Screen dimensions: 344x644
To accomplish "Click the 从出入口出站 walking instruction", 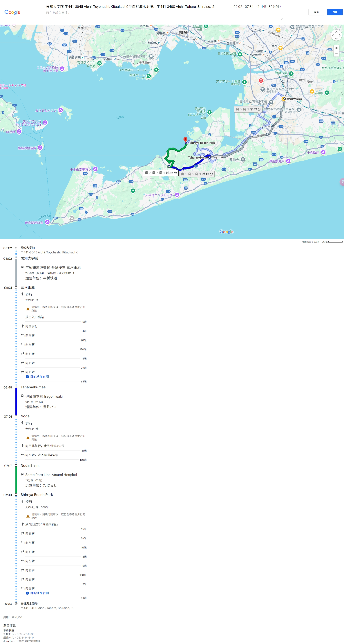I will tap(35, 317).
